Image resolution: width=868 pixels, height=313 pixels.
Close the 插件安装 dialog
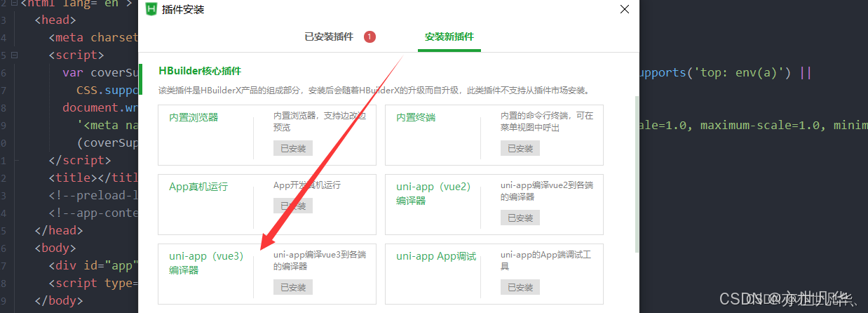(625, 9)
